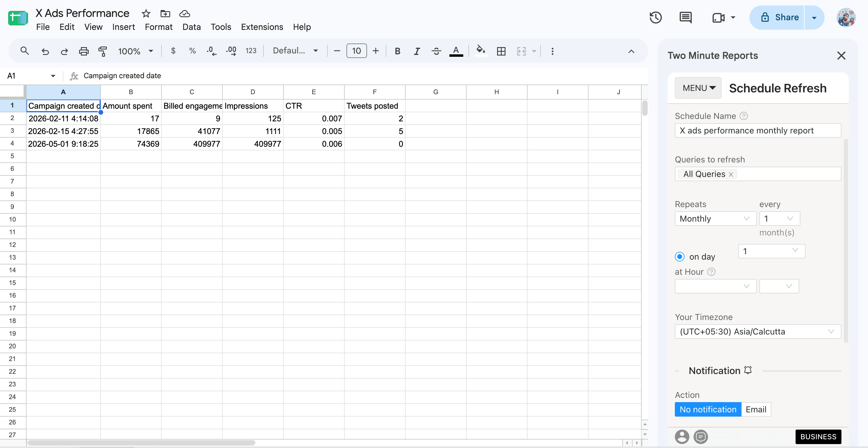The height and width of the screenshot is (448, 868).
Task: Click the font size box showing 10
Action: pos(356,51)
